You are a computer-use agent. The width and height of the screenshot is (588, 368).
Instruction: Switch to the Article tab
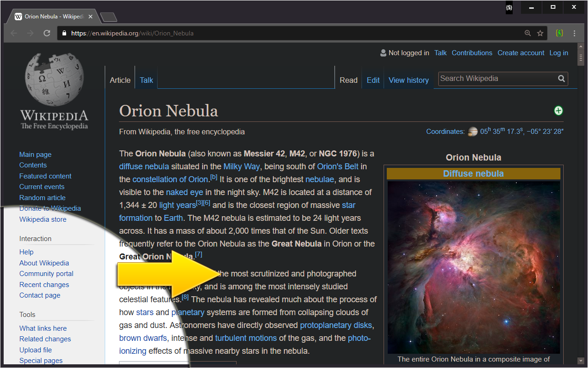[x=120, y=80]
